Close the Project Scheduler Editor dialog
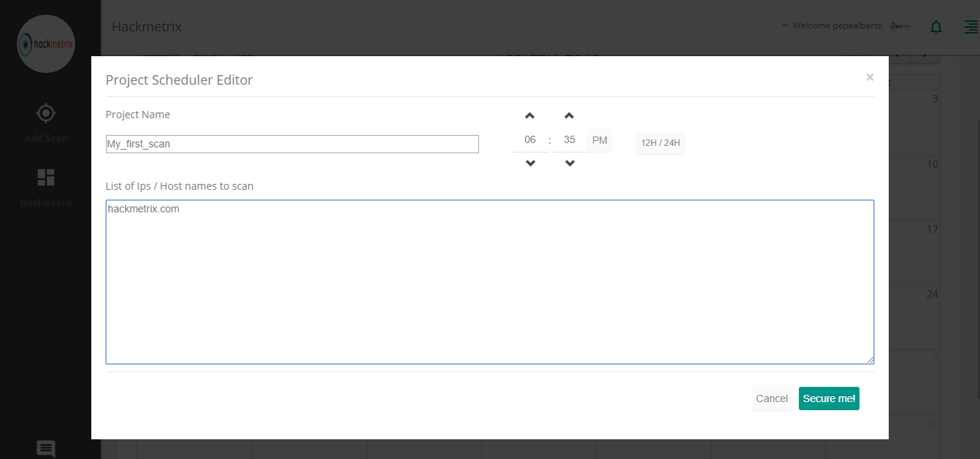The image size is (980, 459). (870, 77)
